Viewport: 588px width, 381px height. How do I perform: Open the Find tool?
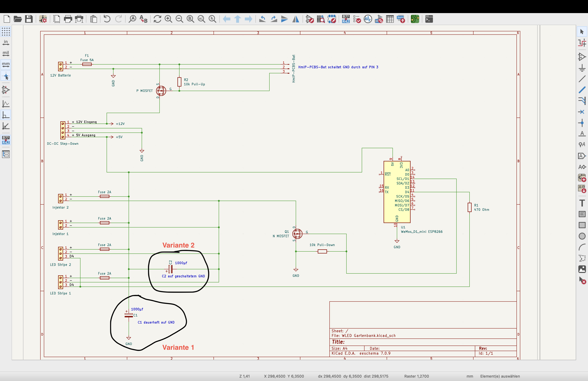pyautogui.click(x=133, y=19)
